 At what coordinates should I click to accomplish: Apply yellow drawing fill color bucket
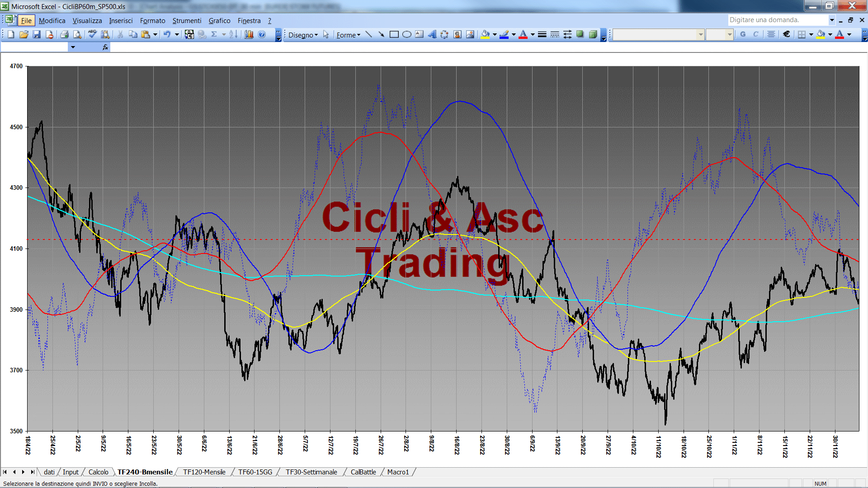pos(486,34)
